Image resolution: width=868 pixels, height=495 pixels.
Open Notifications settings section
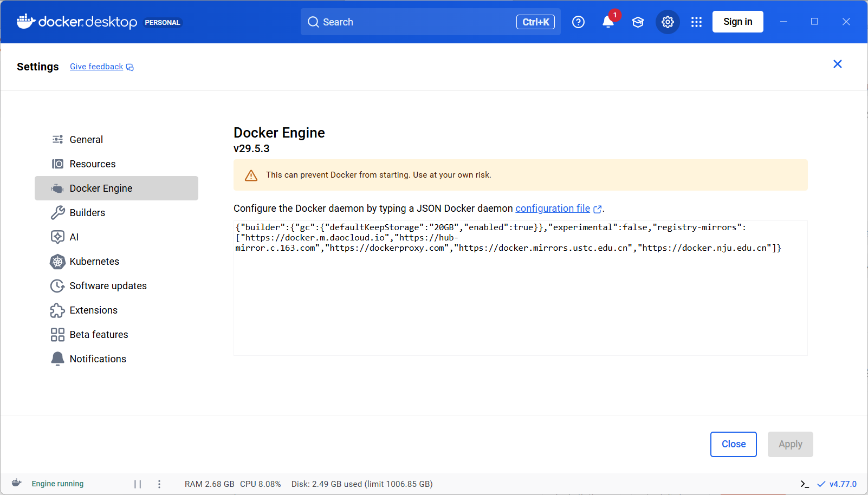pyautogui.click(x=116, y=359)
